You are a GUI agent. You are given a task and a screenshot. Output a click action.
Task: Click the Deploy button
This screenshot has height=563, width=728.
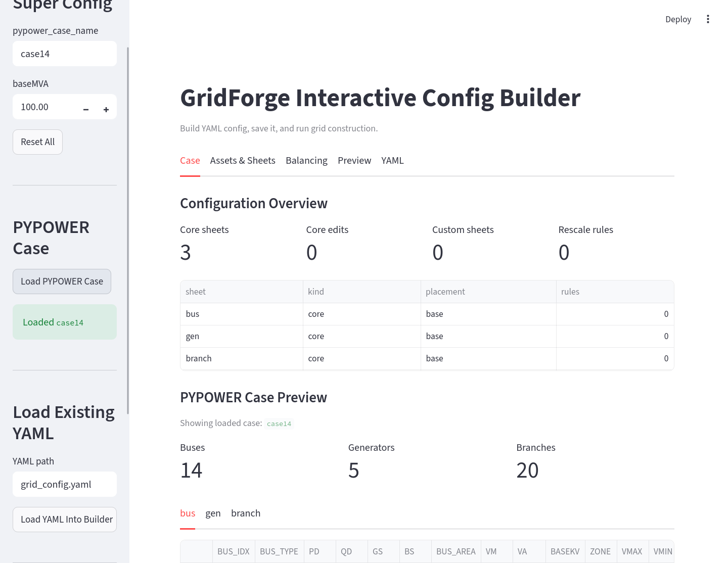point(678,19)
